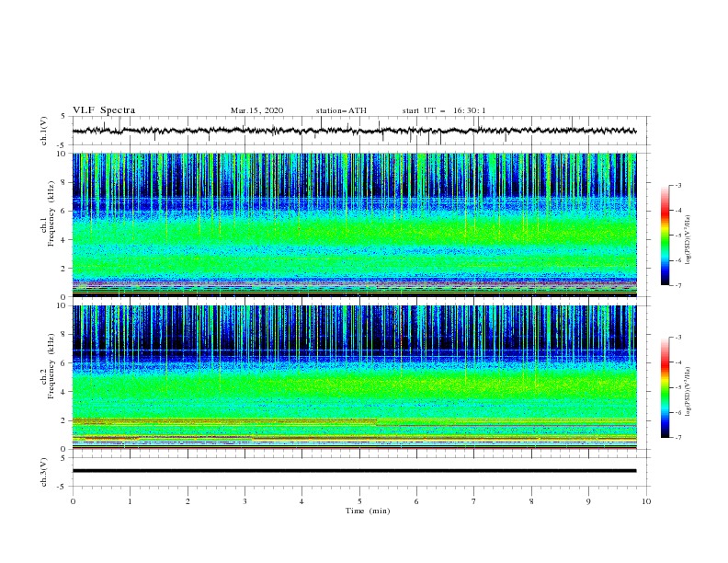The image size is (728, 563).
Task: Click the 'ch.1(V)' waveform axis label
Action: click(x=44, y=131)
